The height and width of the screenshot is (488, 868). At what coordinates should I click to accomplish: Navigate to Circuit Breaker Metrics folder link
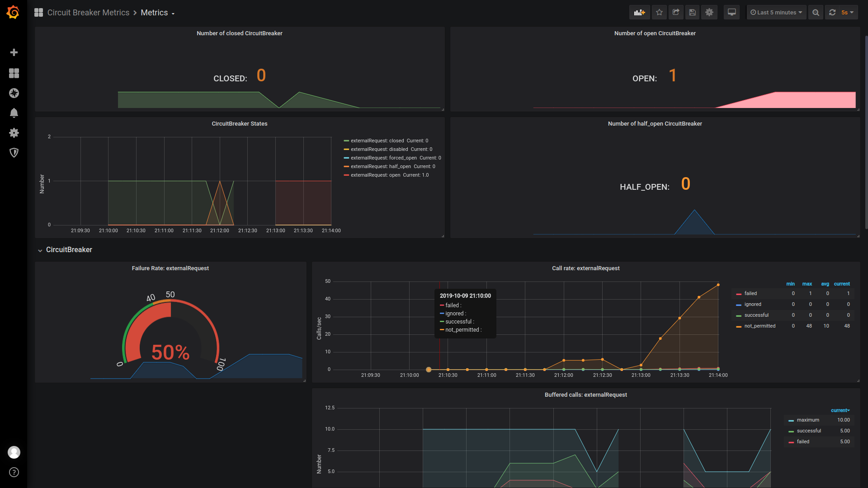point(89,12)
